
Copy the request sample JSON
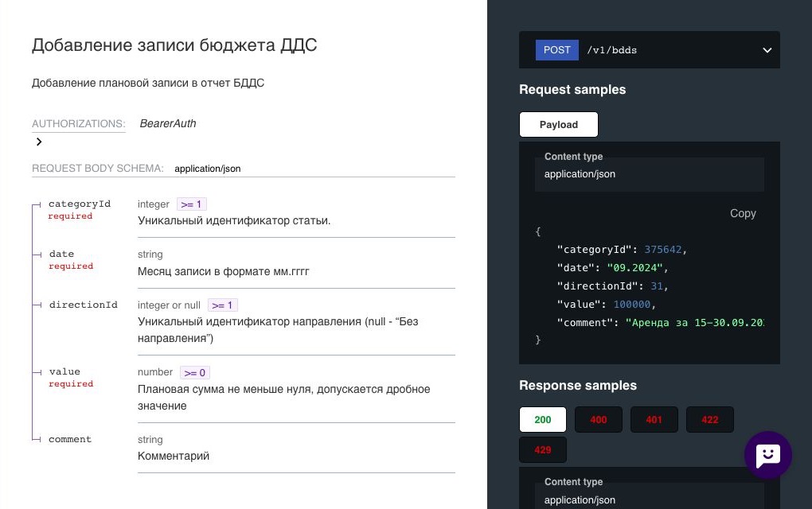pyautogui.click(x=743, y=213)
